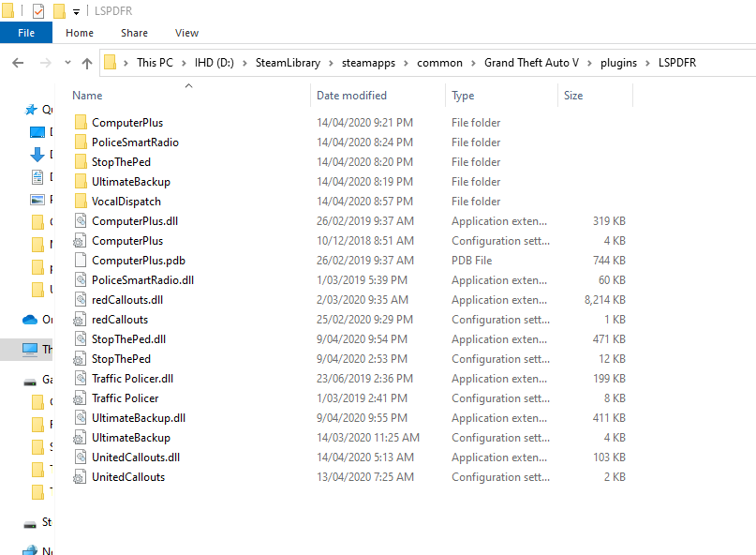This screenshot has height=555, width=756.
Task: Select the UnitedCallouts configuration file icon
Action: 80,477
